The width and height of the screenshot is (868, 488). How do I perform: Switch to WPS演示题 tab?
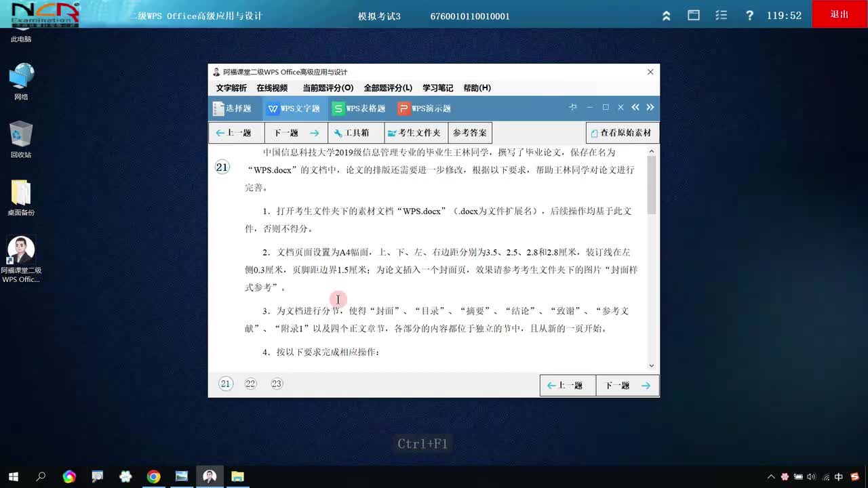(x=425, y=108)
